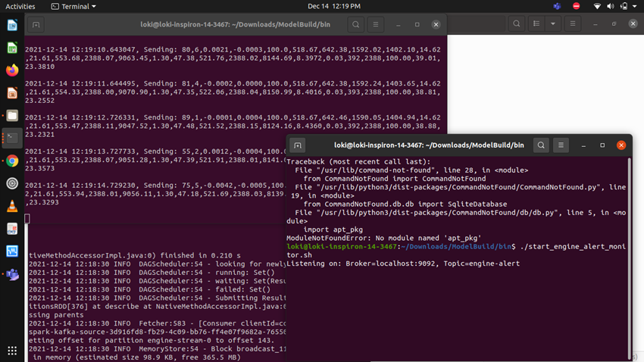Open LibreOffice Writer from the dock
Screen dimensions: 644x362
pyautogui.click(x=12, y=26)
